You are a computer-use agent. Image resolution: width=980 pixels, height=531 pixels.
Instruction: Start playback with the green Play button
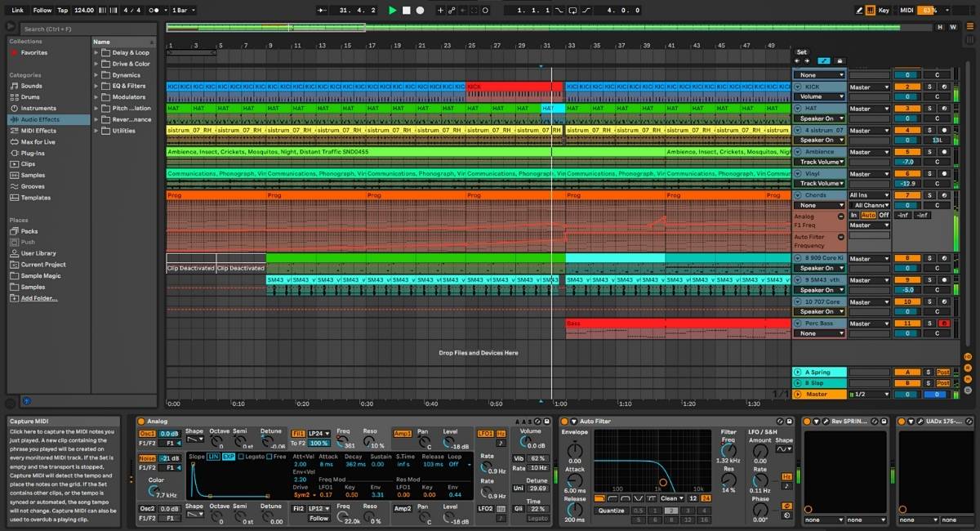(x=393, y=10)
